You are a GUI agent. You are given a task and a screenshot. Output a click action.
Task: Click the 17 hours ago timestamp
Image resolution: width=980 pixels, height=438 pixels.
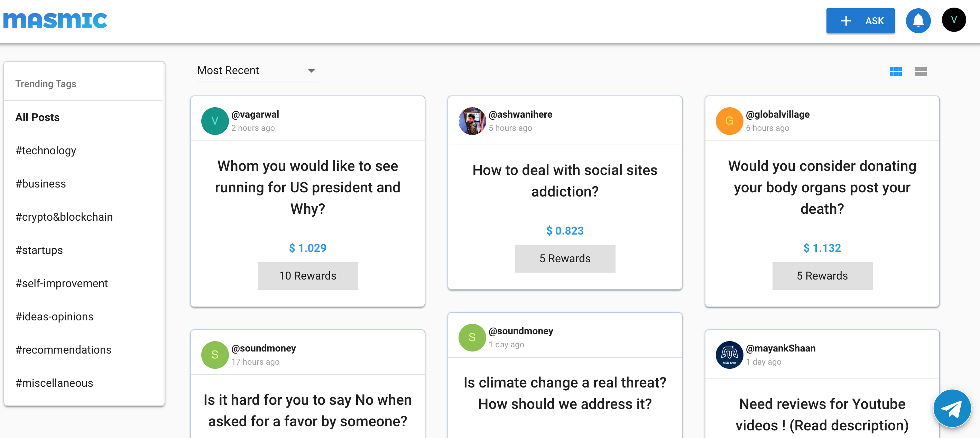point(255,362)
